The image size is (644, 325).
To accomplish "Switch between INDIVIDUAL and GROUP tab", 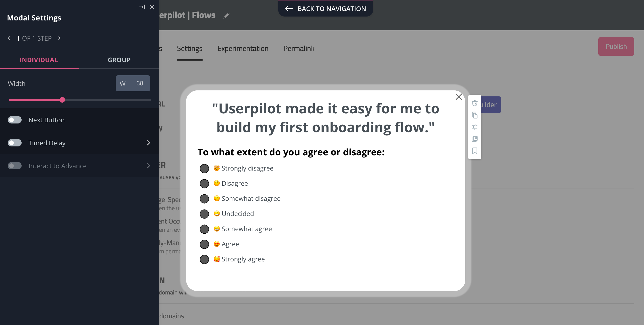I will coord(119,60).
